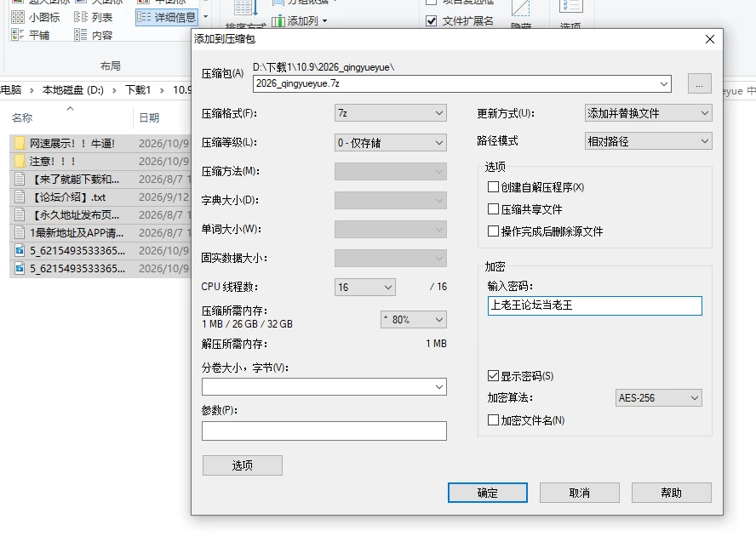Open the 分卷大小 combo box

[x=324, y=386]
